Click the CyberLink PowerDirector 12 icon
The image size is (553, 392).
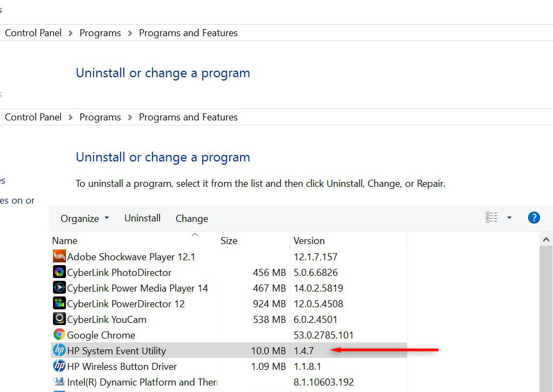(59, 303)
